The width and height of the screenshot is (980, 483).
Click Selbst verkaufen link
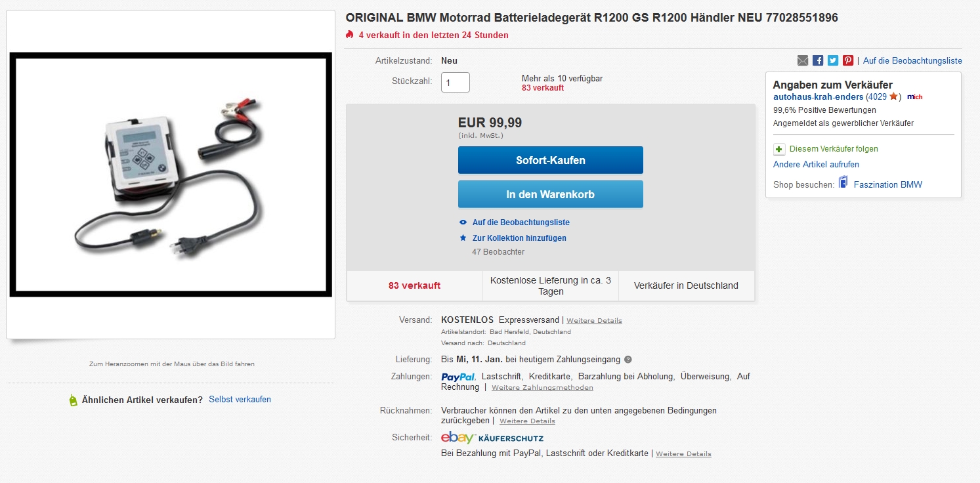click(x=240, y=400)
